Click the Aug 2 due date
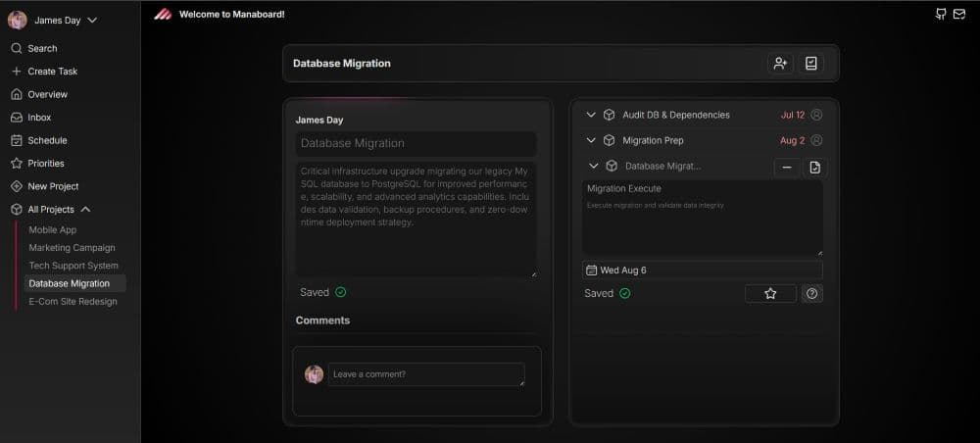The width and height of the screenshot is (980, 443). point(793,140)
